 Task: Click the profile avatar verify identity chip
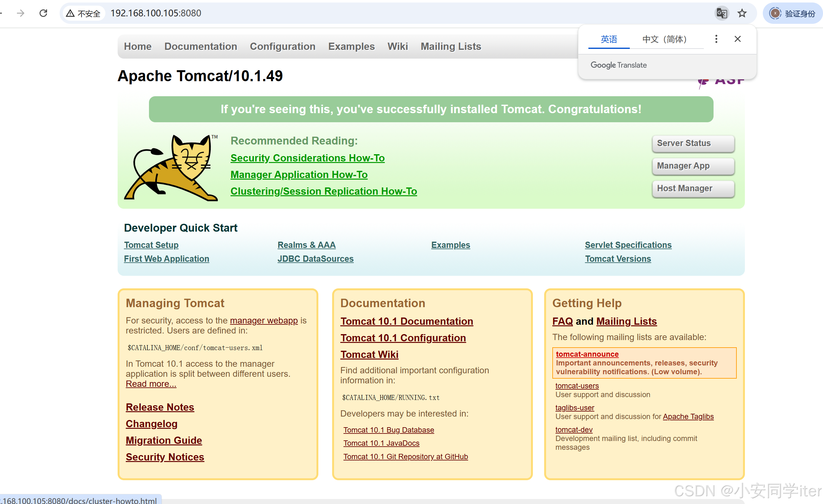792,13
